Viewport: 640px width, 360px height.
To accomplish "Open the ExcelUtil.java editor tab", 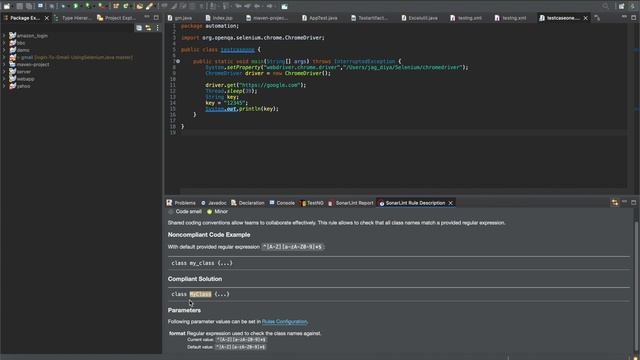I will tap(420, 18).
